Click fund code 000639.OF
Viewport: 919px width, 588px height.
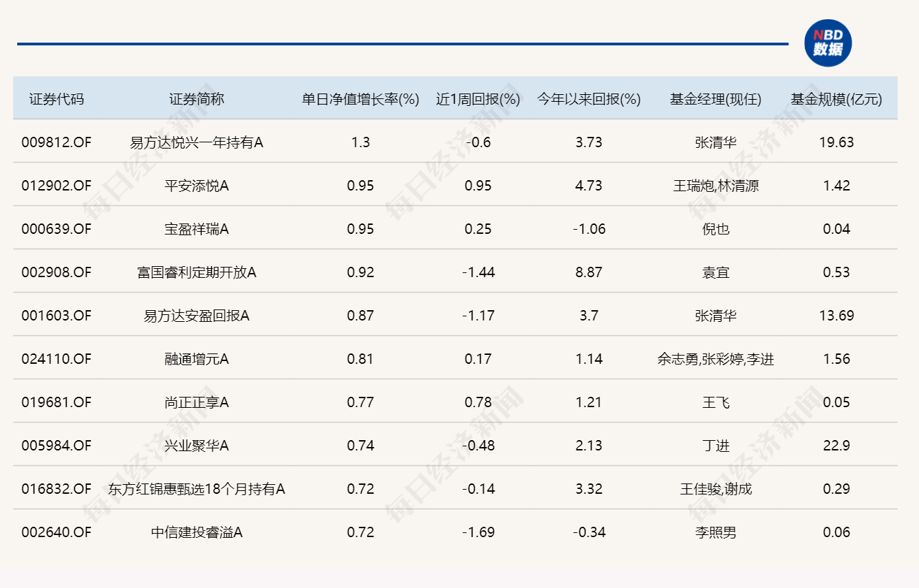[56, 229]
